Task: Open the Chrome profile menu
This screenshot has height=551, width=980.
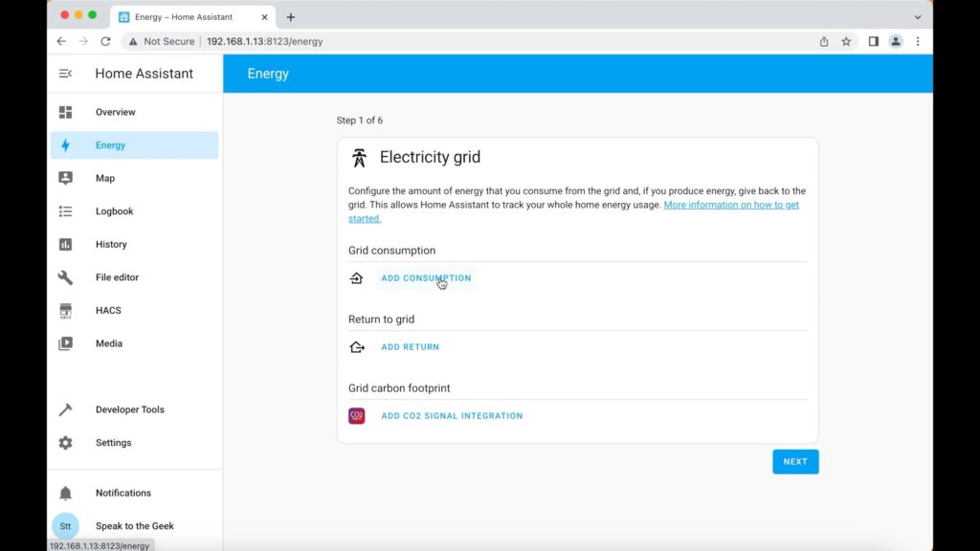Action: point(896,41)
